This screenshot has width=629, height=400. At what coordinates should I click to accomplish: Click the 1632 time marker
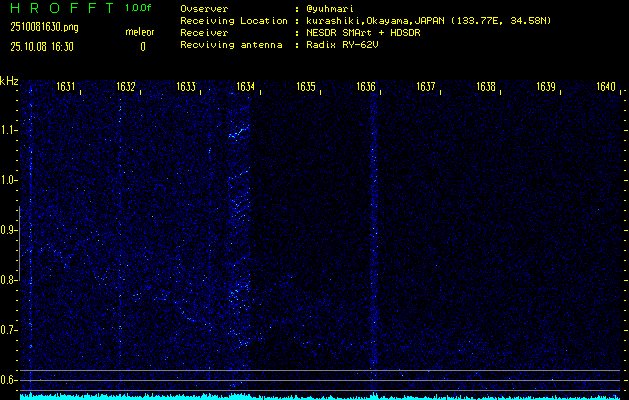pos(126,87)
